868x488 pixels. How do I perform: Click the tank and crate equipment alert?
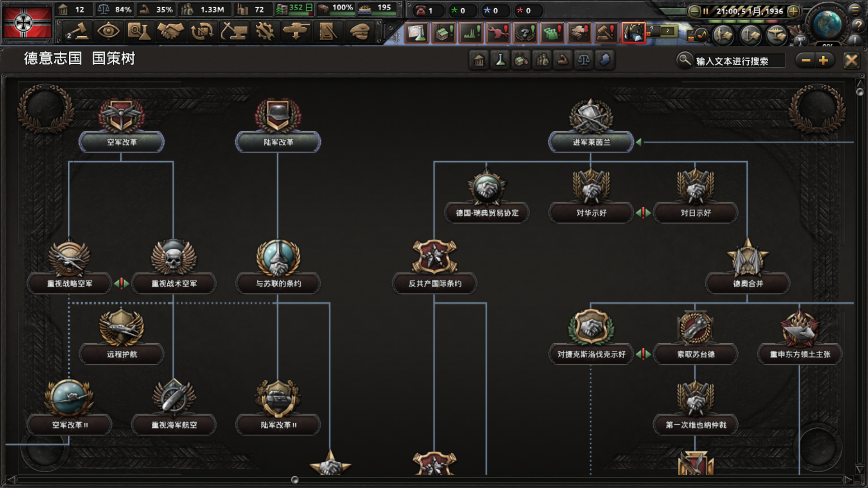tap(579, 33)
